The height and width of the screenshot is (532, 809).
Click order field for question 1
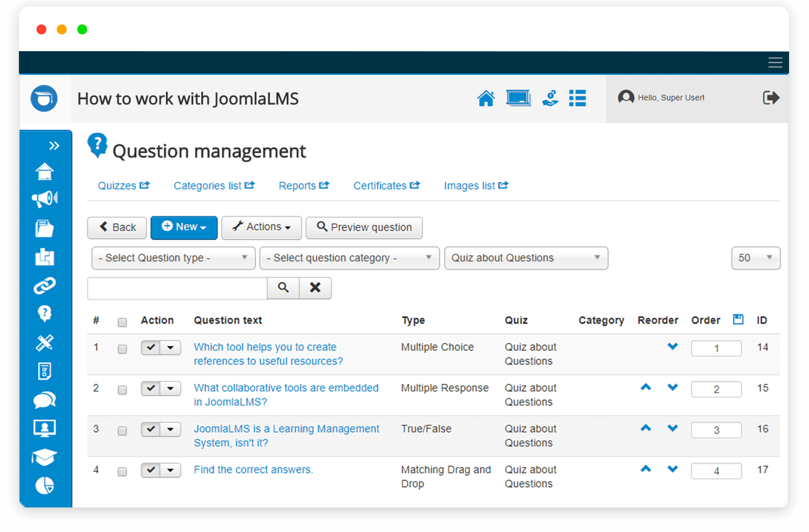coord(716,348)
